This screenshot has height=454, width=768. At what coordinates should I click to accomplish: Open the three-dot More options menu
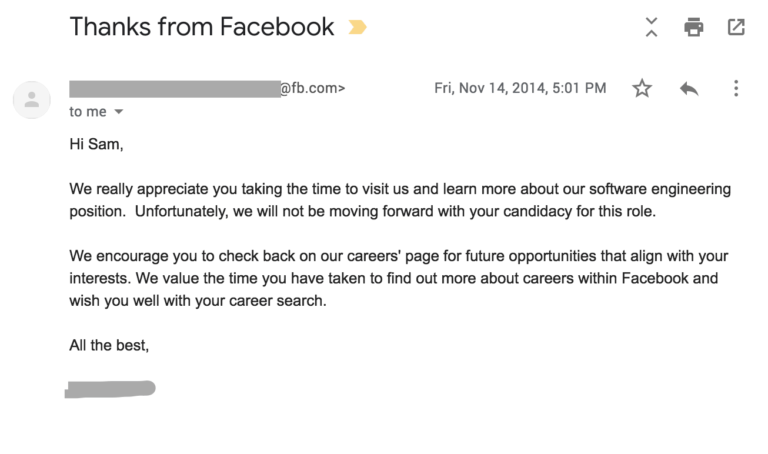coord(736,89)
